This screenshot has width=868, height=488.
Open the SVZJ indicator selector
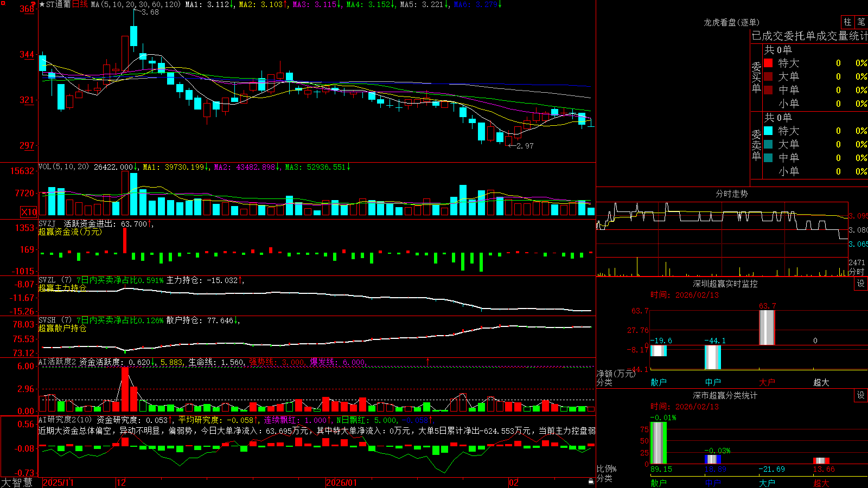pyautogui.click(x=47, y=223)
